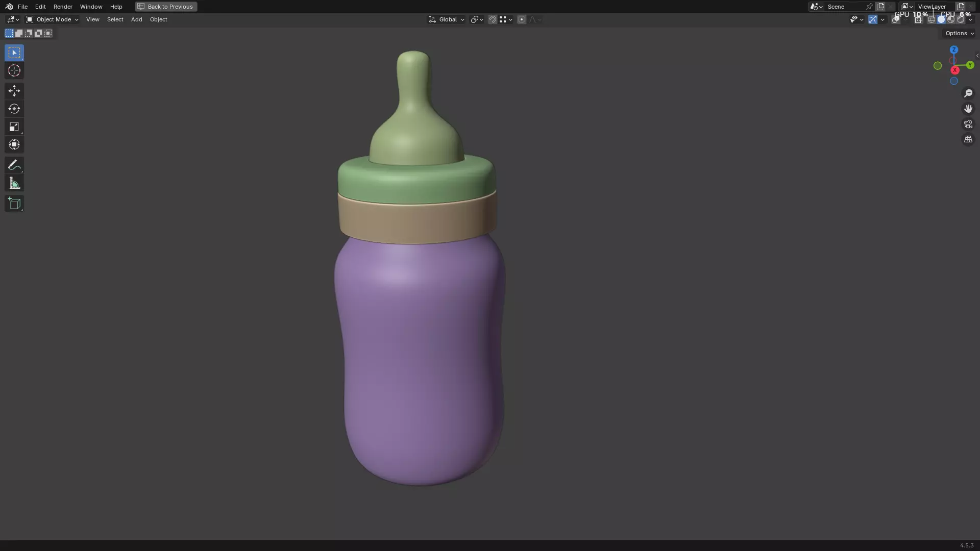Set selection mode to Intersect

click(x=48, y=33)
